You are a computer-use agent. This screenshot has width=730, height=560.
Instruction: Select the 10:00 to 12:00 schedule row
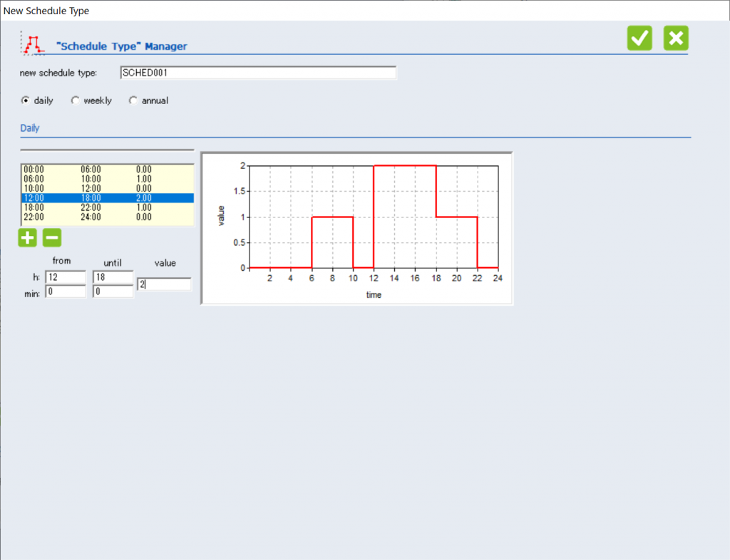pyautogui.click(x=107, y=188)
